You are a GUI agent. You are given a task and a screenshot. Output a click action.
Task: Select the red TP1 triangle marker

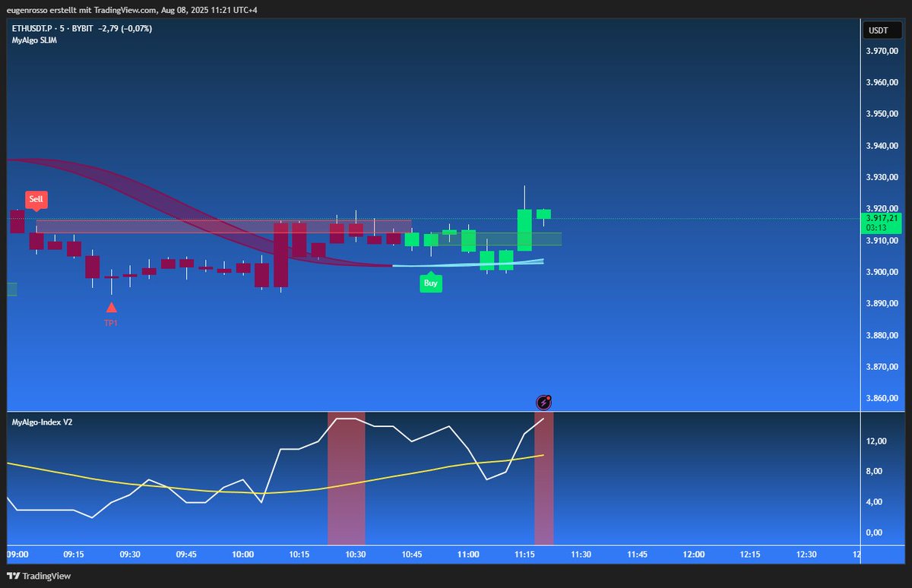[x=112, y=308]
